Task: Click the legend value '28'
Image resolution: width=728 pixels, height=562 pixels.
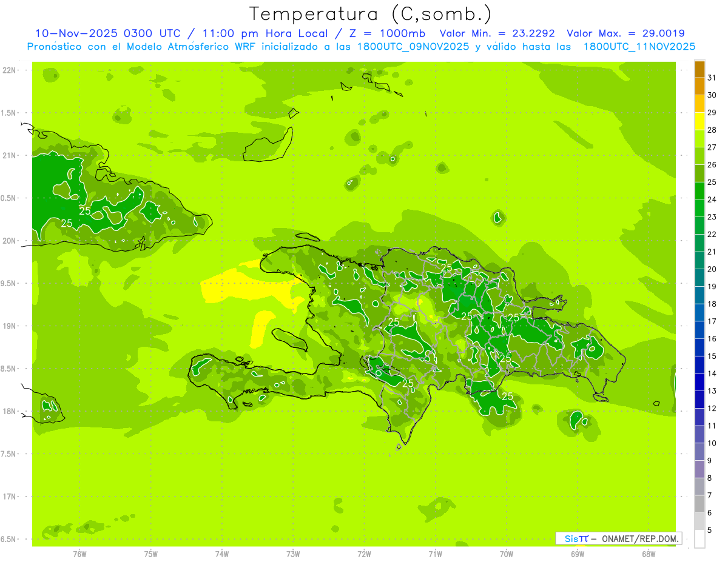Action: 712,130
